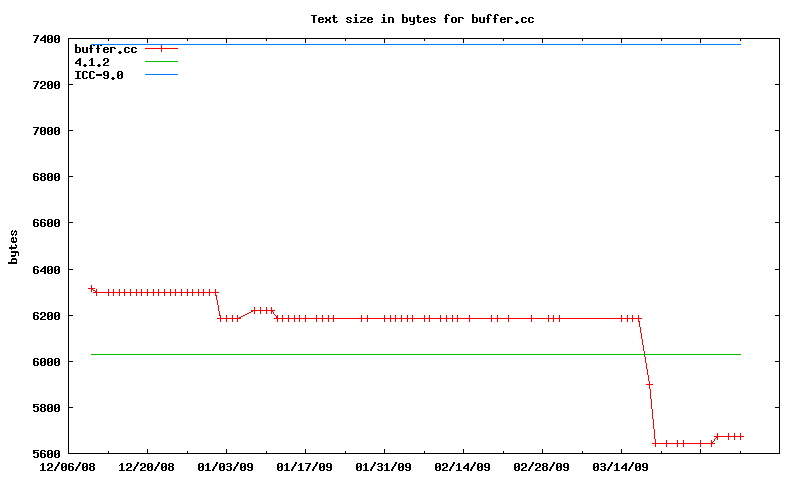
Task: Click the 6000 y-axis tick label
Action: pyautogui.click(x=47, y=362)
